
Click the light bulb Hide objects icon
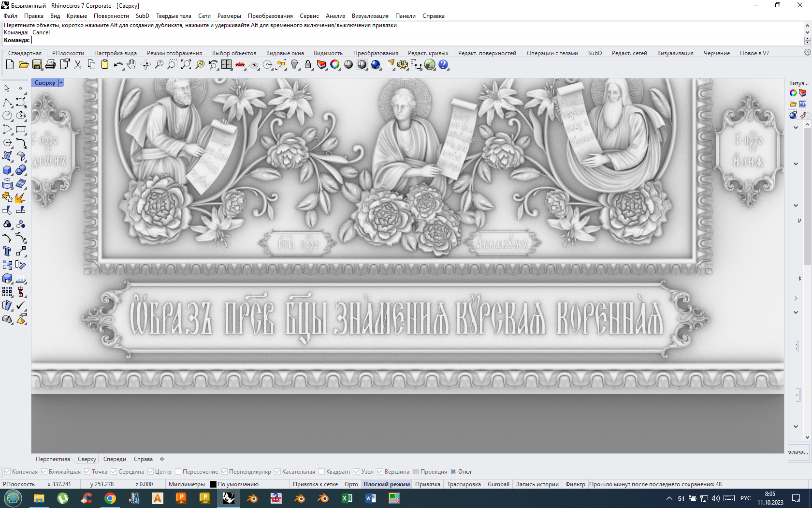(294, 64)
